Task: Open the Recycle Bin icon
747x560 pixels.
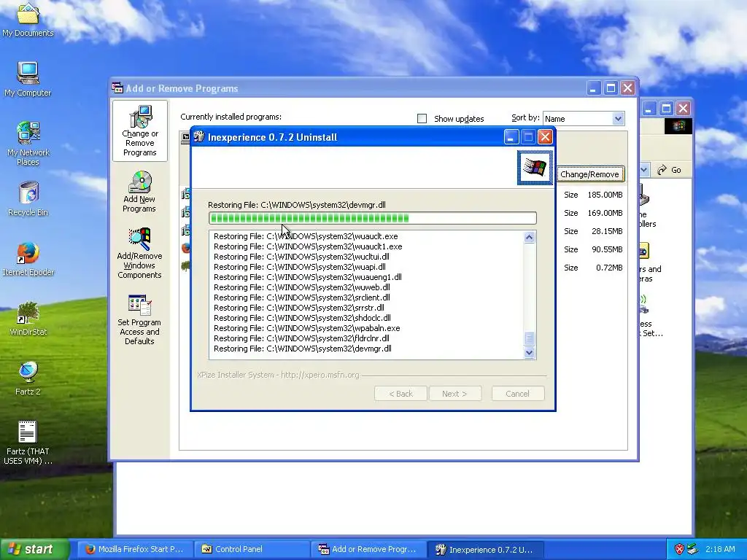Action: (28, 199)
